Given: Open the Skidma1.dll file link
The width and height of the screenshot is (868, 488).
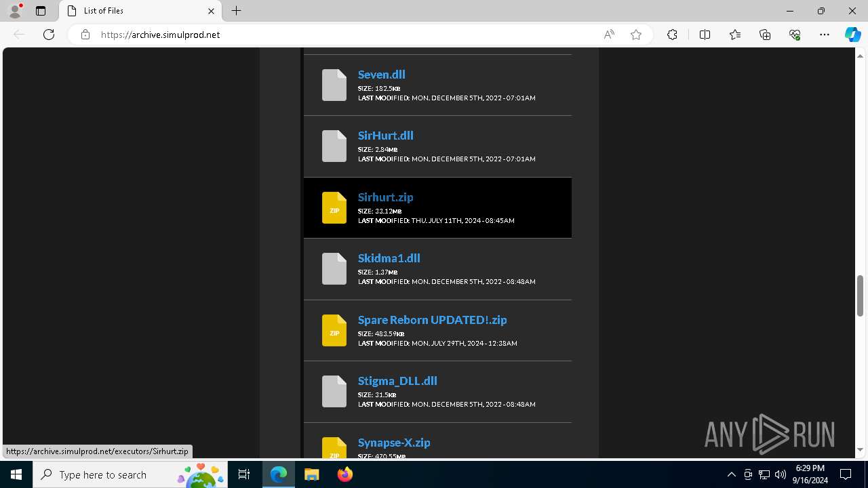Looking at the screenshot, I should pos(389,258).
